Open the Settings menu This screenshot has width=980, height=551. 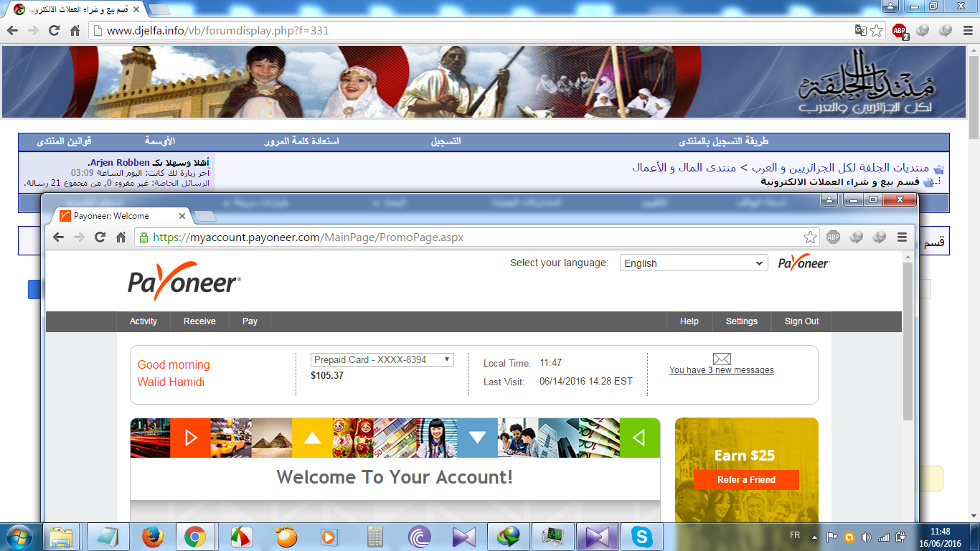coord(742,321)
